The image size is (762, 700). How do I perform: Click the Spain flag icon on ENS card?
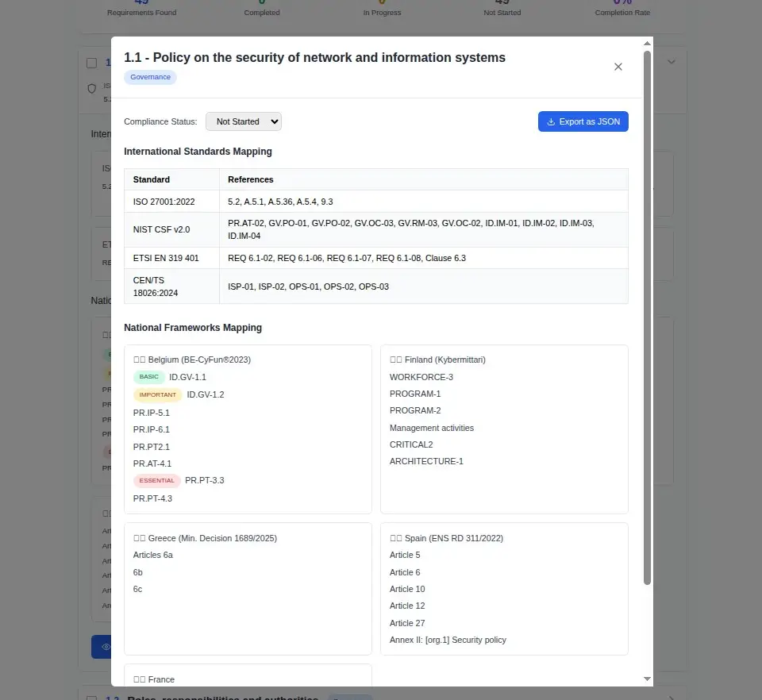[x=395, y=537]
